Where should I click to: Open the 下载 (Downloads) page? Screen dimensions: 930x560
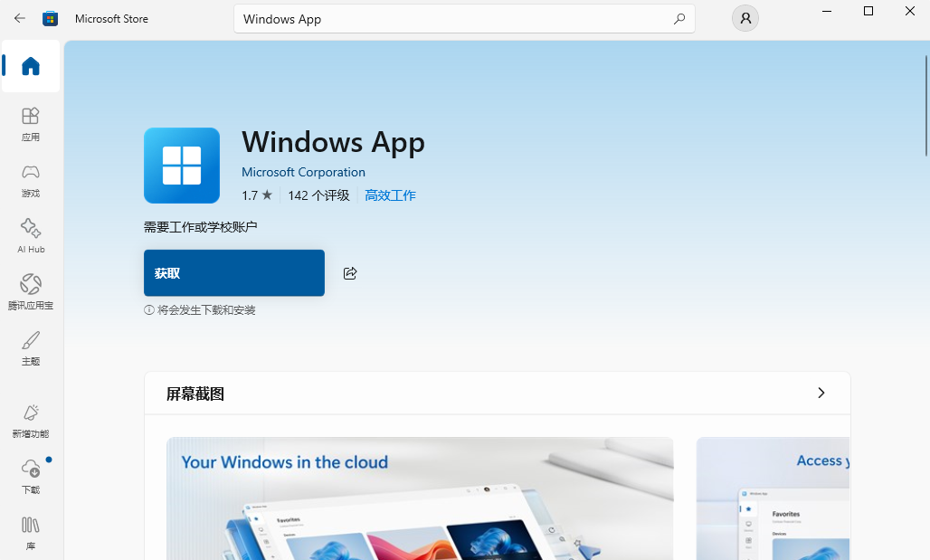(31, 477)
